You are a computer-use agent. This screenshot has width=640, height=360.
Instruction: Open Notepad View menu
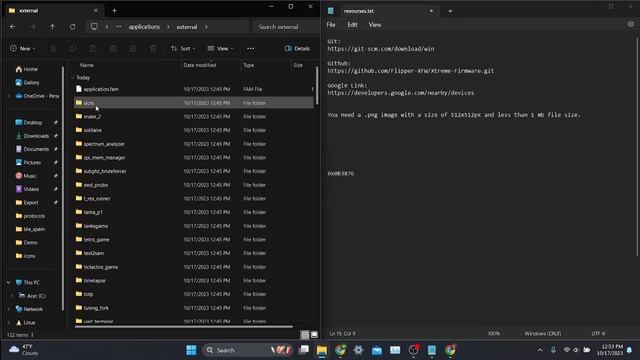point(375,25)
